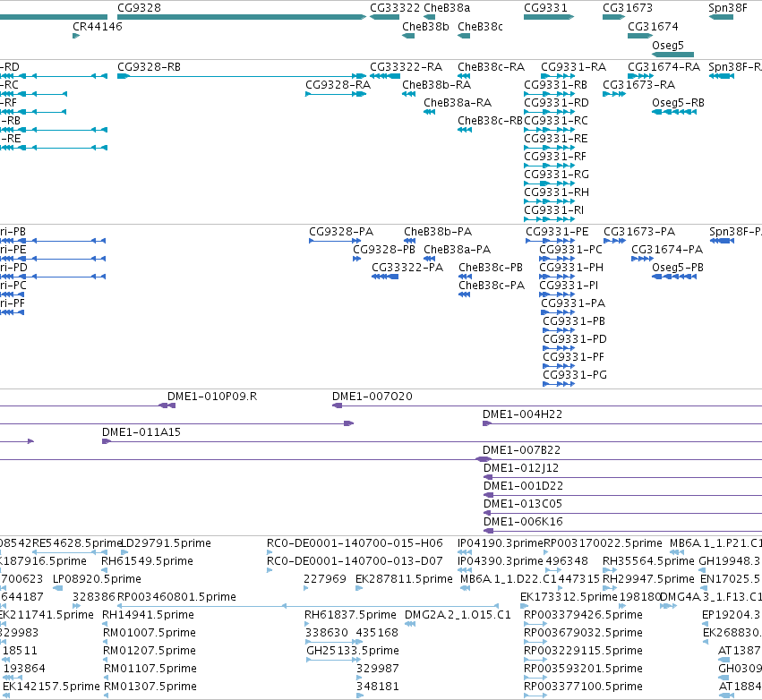This screenshot has height=700, width=762.
Task: Select transcript Oseg5-RB
Action: pyautogui.click(x=674, y=112)
